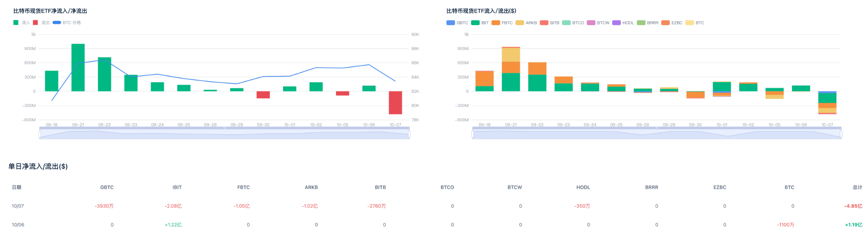Image resolution: width=868 pixels, height=236 pixels.
Task: Click the 比特币现货ETF流入/流出($) chart title
Action: (x=481, y=11)
